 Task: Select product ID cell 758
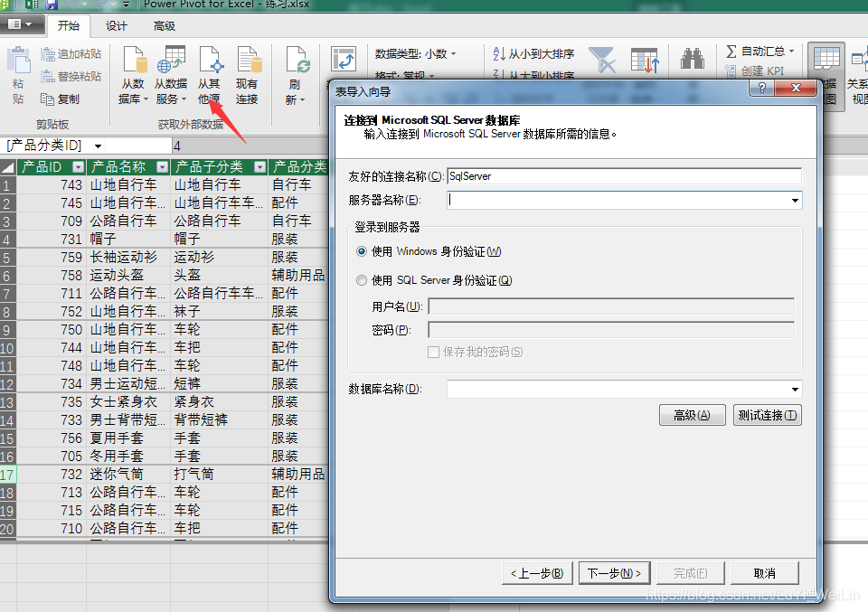coord(52,276)
